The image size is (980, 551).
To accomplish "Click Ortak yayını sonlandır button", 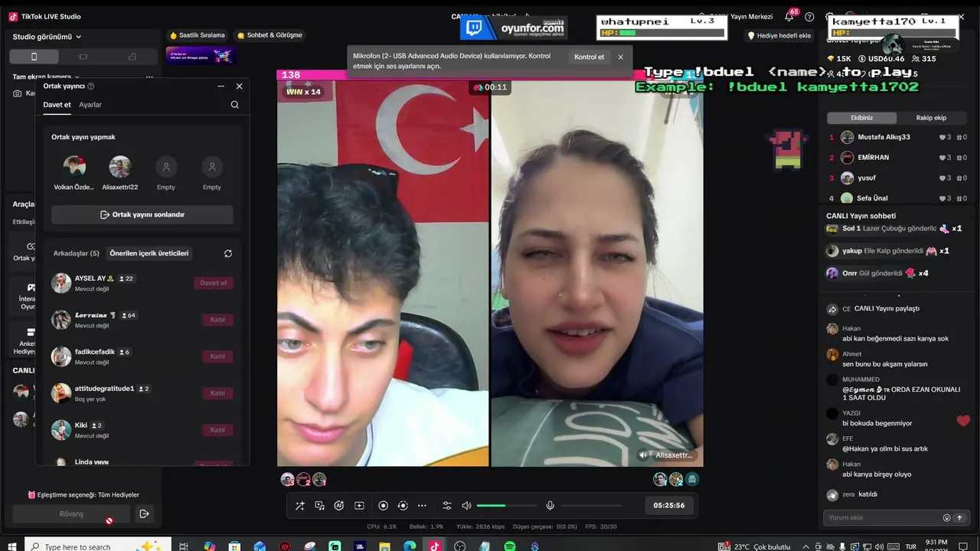I will point(142,215).
